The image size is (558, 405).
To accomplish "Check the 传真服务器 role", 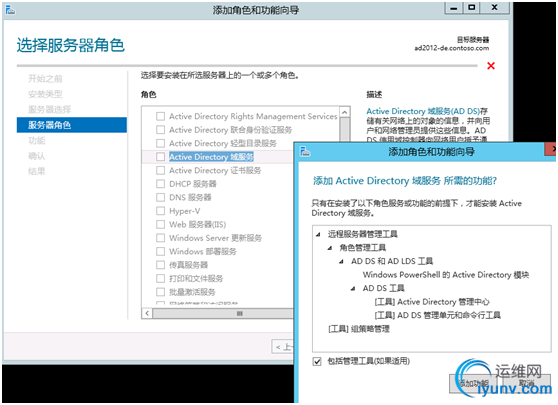I will (x=160, y=265).
